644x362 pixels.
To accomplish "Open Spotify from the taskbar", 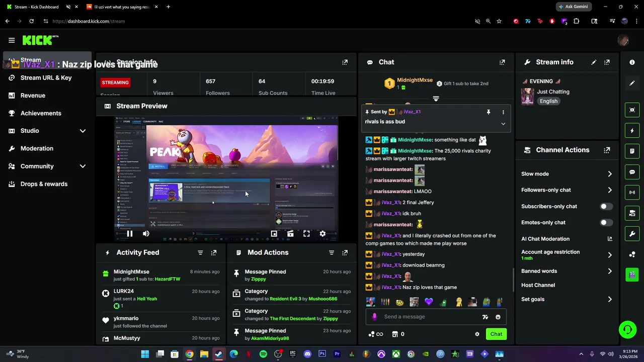I will pos(263,354).
